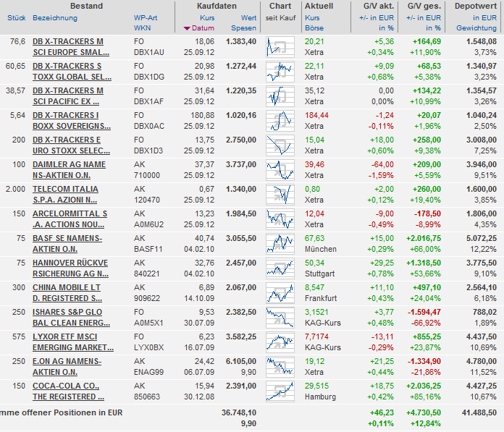The height and width of the screenshot is (432, 504).
Task: Sort by Spesen column header
Action: click(243, 28)
